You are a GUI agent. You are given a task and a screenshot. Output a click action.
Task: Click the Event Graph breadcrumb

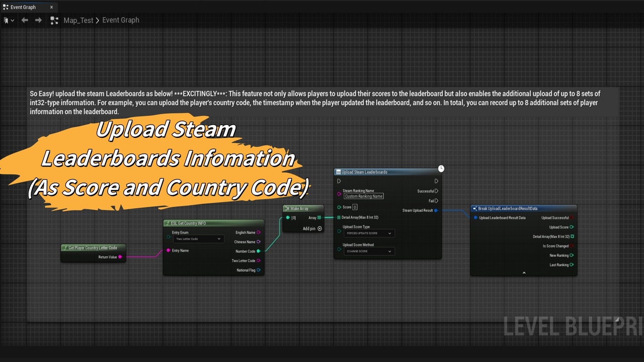[x=121, y=20]
